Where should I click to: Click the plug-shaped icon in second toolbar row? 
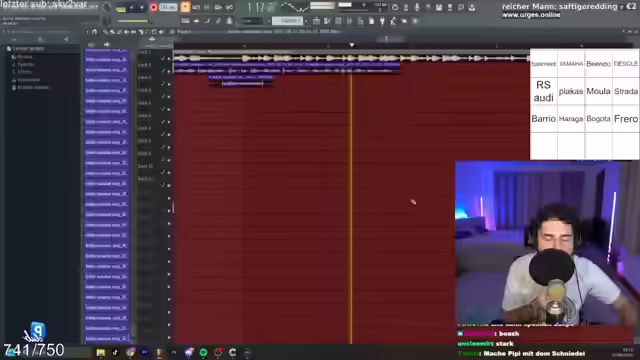(x=382, y=21)
